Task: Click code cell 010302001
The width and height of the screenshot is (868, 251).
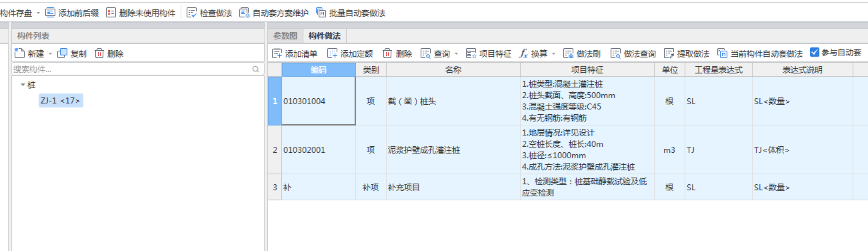Action: coord(319,150)
